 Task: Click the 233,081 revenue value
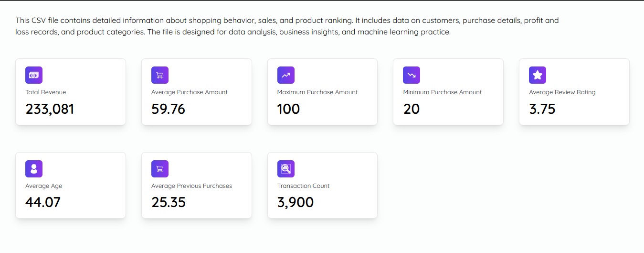[50, 109]
